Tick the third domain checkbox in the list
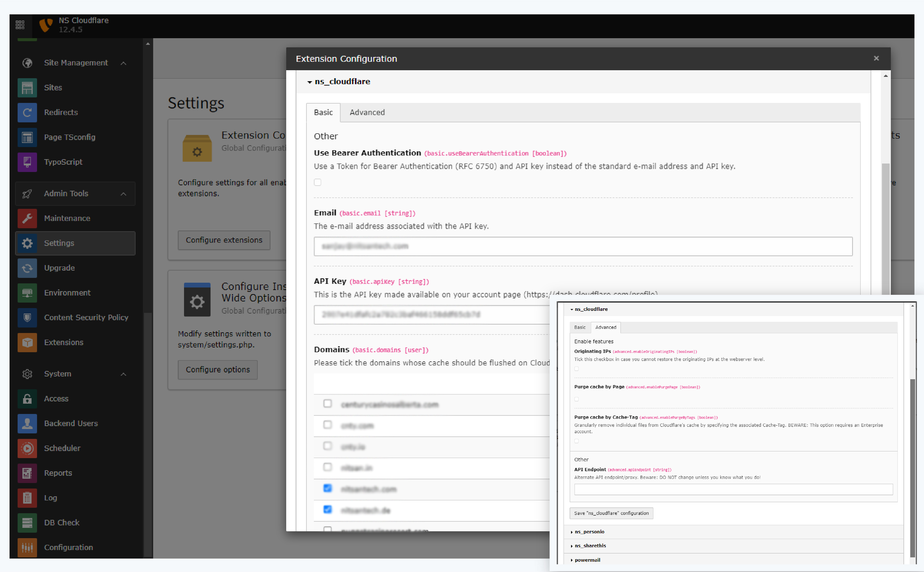 [x=327, y=446]
